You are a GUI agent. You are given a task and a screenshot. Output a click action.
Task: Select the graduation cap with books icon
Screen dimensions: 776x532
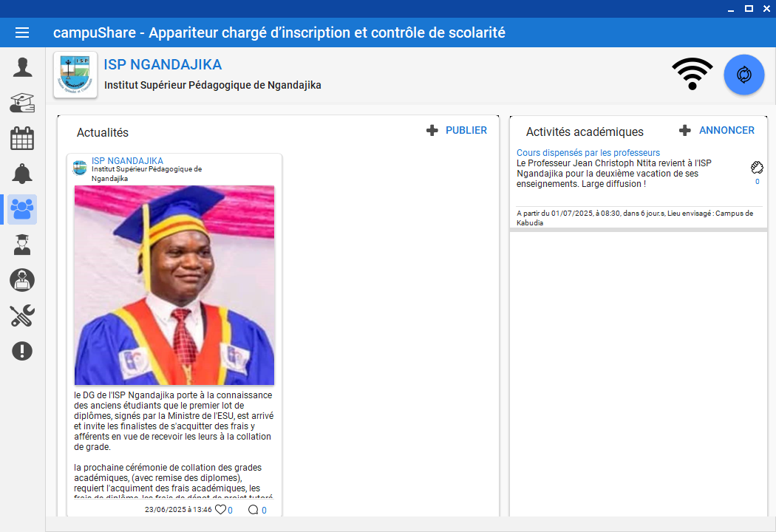click(x=22, y=103)
